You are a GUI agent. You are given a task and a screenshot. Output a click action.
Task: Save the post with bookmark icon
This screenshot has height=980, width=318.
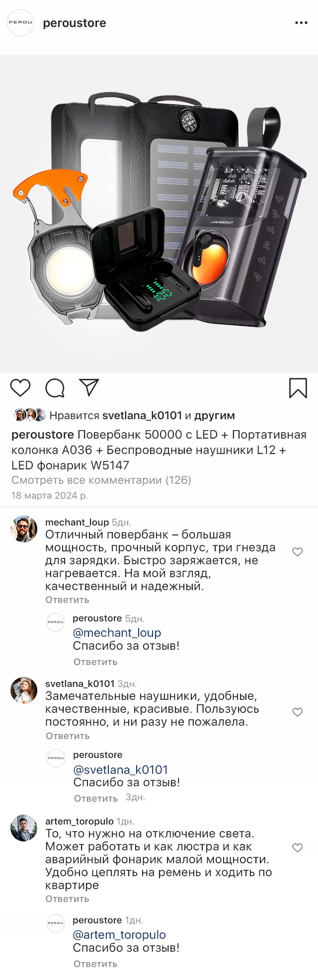[298, 388]
